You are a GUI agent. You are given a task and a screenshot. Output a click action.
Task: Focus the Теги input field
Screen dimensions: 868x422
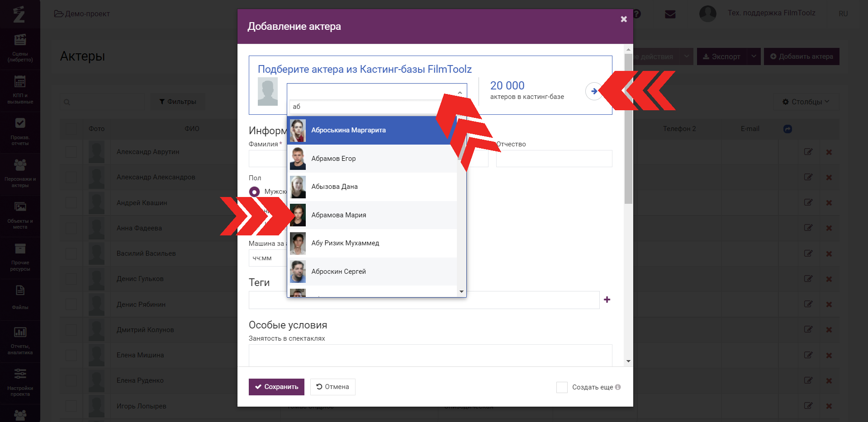(x=424, y=300)
